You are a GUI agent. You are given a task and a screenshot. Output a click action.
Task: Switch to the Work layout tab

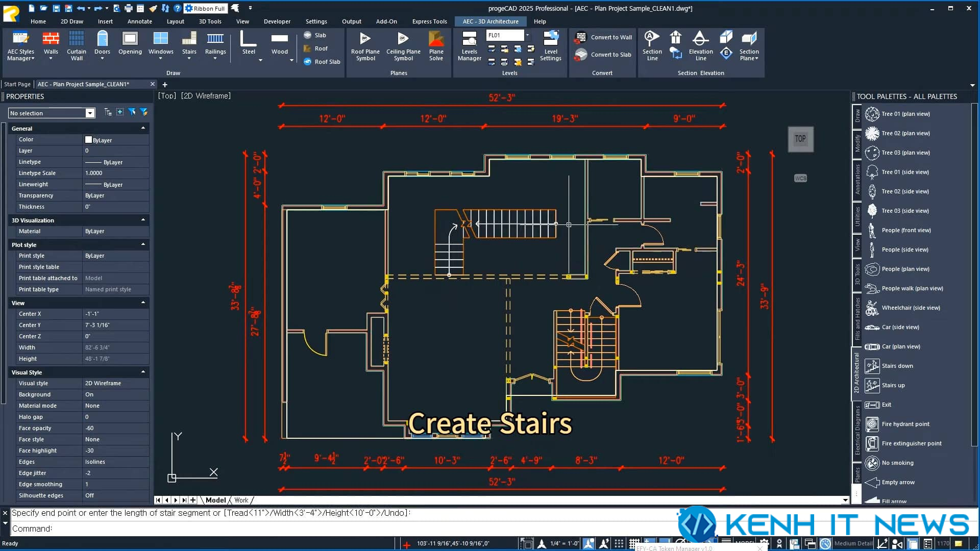coord(241,500)
